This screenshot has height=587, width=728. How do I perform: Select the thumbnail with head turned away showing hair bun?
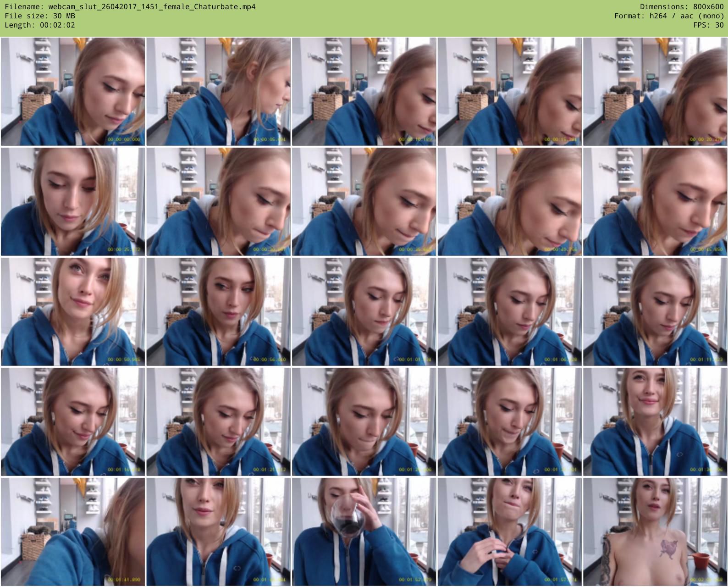pyautogui.click(x=218, y=92)
